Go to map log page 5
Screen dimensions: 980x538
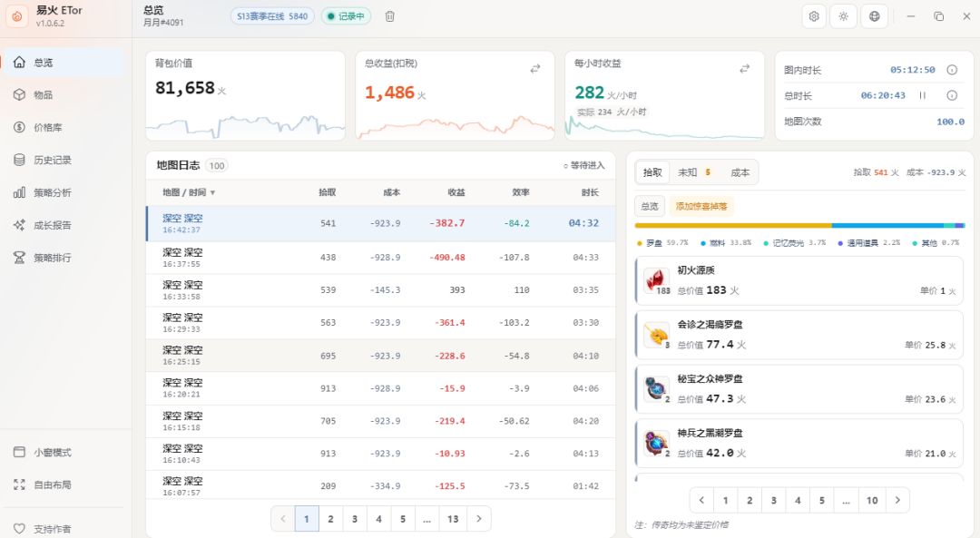coord(403,519)
